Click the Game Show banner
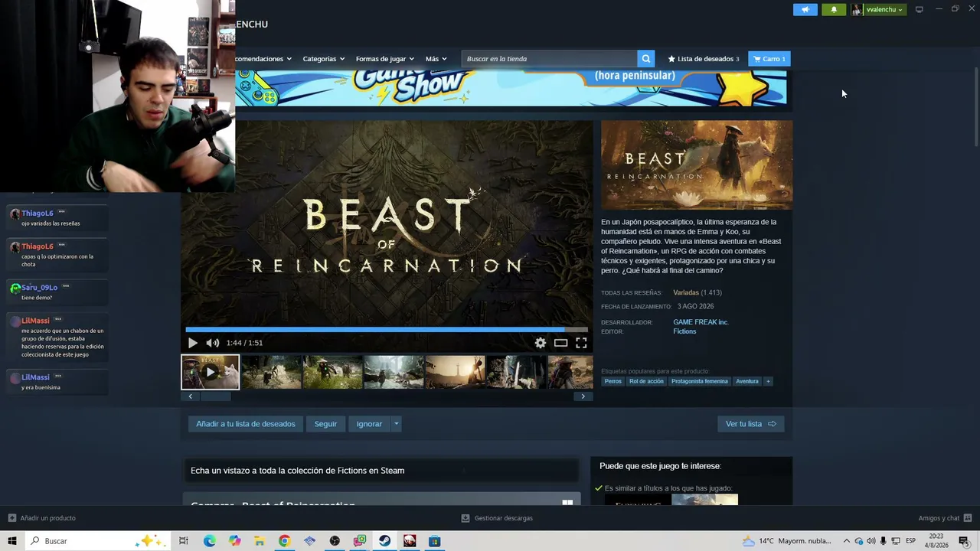The width and height of the screenshot is (980, 551). (511, 88)
